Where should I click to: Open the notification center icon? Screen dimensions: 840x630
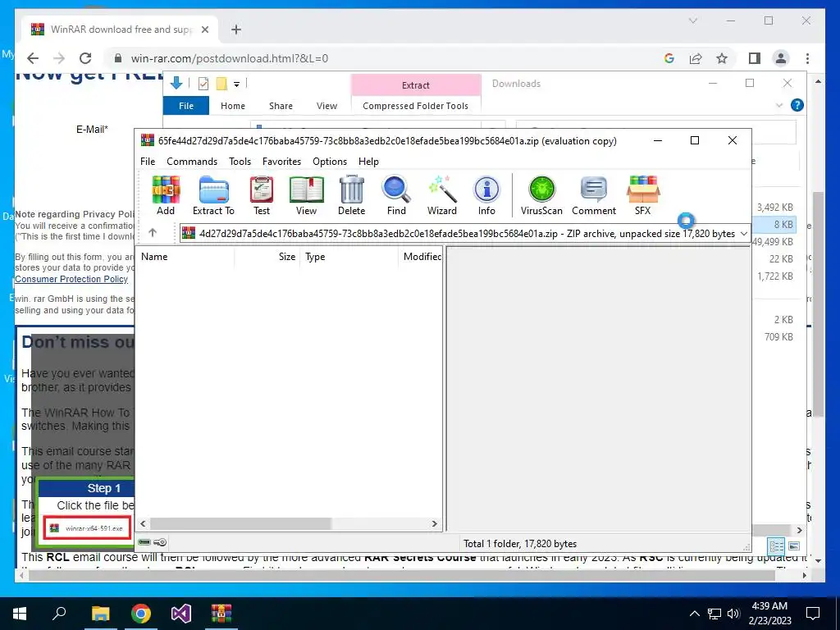click(x=813, y=613)
